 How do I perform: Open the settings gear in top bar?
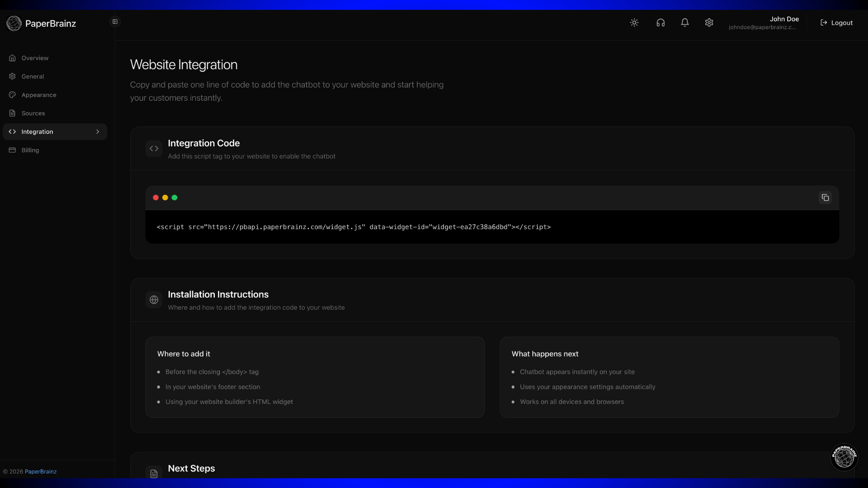tap(709, 22)
